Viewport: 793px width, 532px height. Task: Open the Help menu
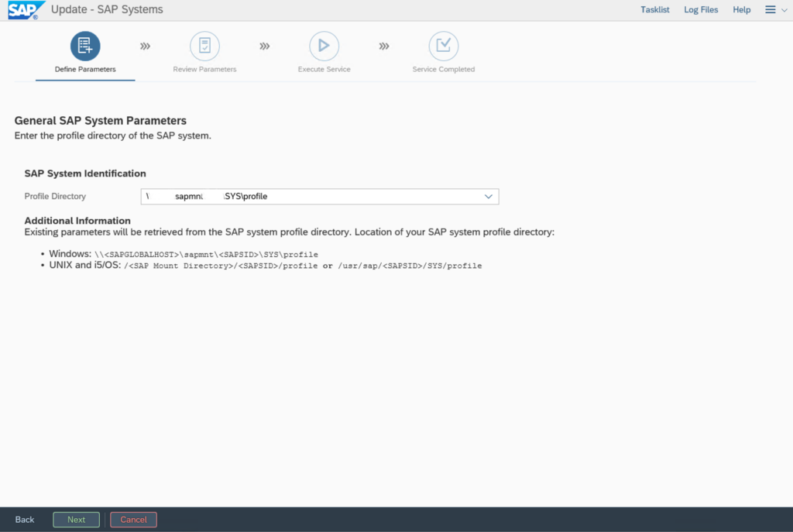click(741, 9)
